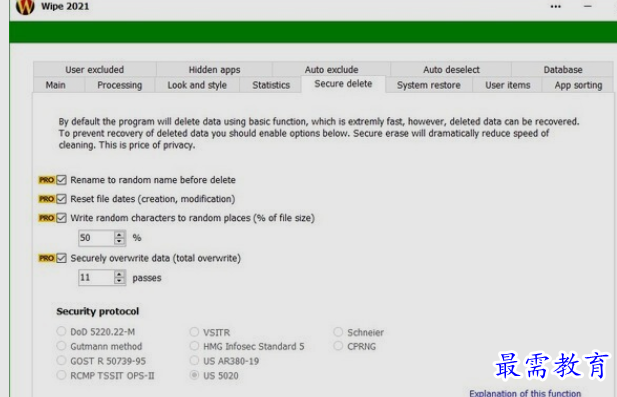This screenshot has height=397, width=617.
Task: Select the Secure delete tab
Action: coord(343,84)
